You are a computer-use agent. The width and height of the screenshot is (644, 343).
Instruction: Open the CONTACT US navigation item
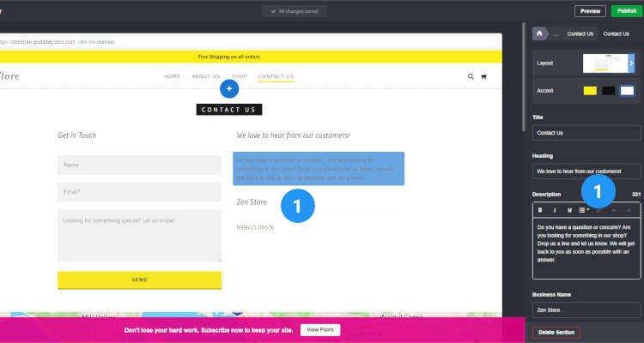click(276, 76)
